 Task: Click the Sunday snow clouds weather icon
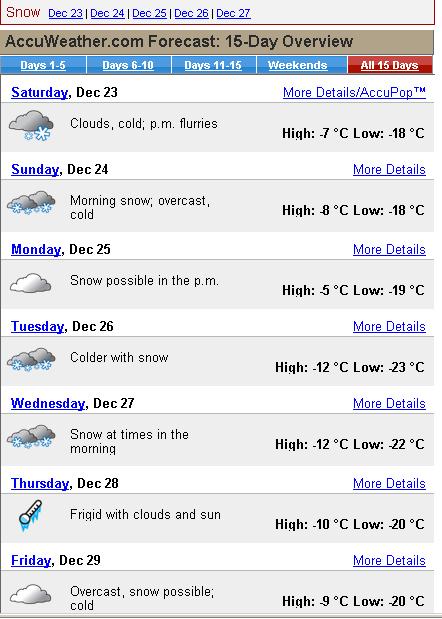[31, 203]
